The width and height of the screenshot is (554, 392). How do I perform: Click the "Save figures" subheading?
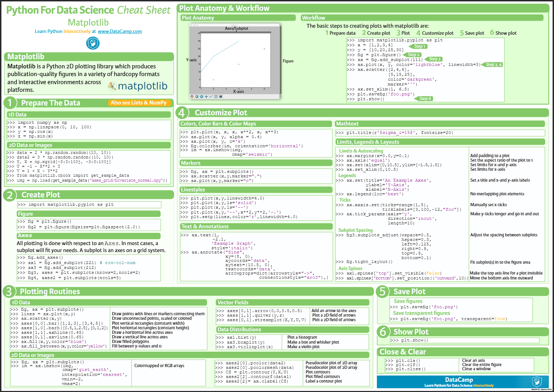408,301
